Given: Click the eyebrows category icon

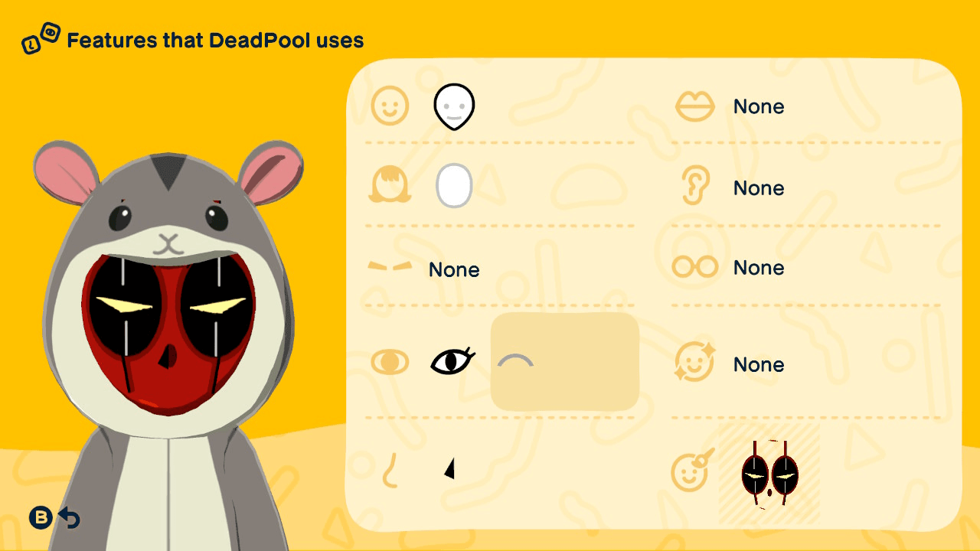Looking at the screenshot, I should [390, 267].
